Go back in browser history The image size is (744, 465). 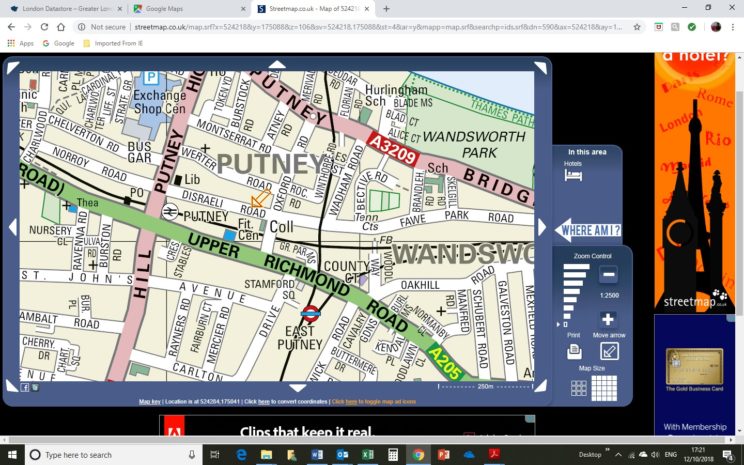pyautogui.click(x=11, y=27)
